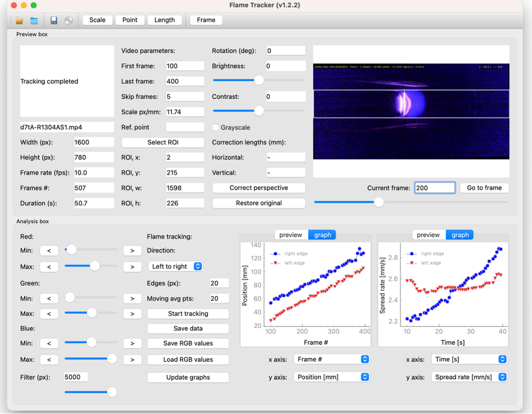Open the 'Position [mm]' y axis dropdown
The width and height of the screenshot is (532, 414).
pos(331,377)
